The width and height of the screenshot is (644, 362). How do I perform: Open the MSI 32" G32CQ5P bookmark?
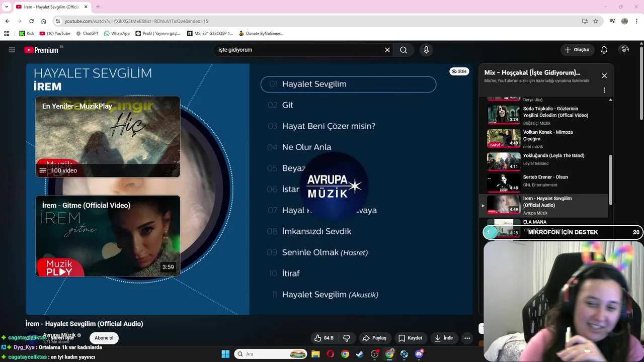[x=210, y=34]
